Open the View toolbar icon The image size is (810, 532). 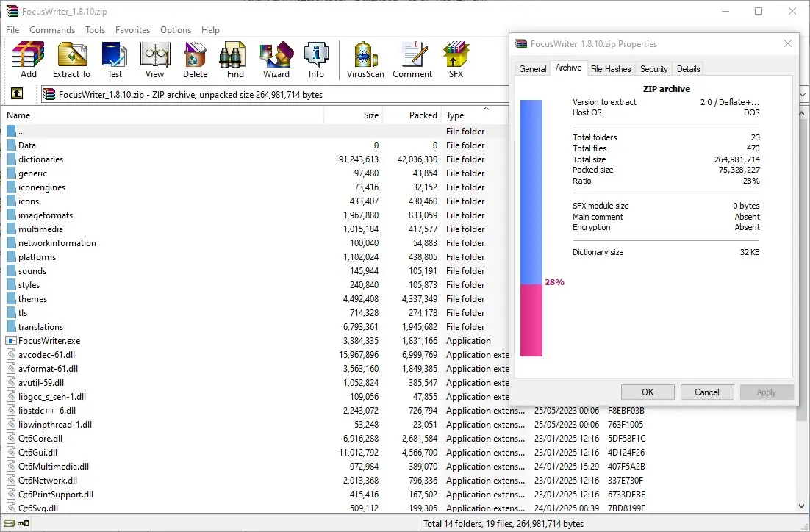pos(154,60)
